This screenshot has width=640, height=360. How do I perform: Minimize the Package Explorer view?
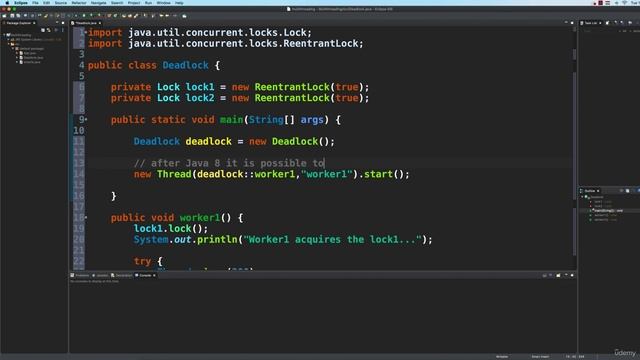click(57, 22)
